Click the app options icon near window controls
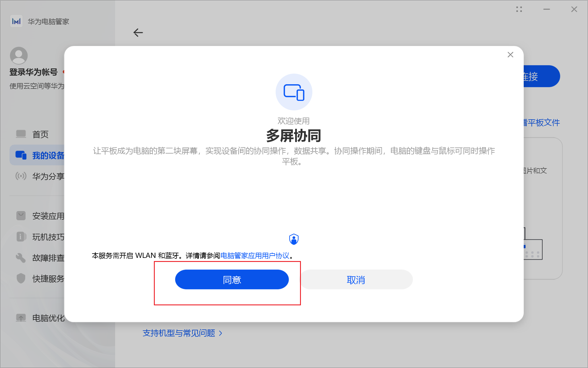The height and width of the screenshot is (368, 588). point(519,9)
